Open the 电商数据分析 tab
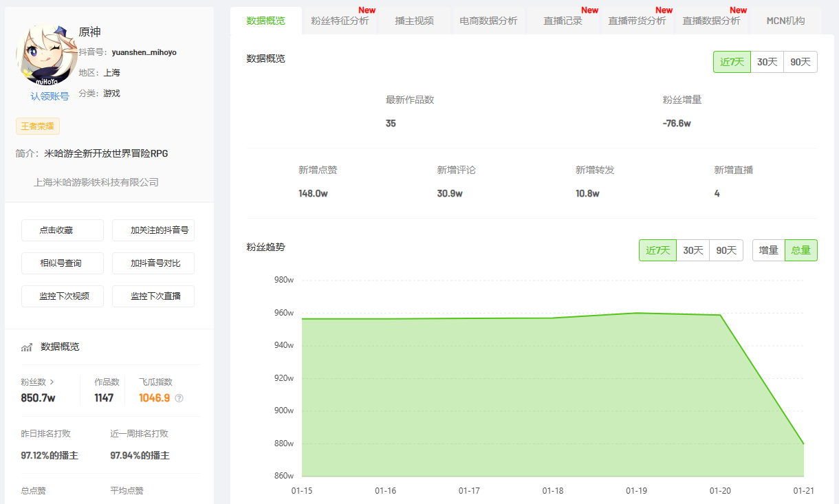This screenshot has height=504, width=839. [x=488, y=21]
